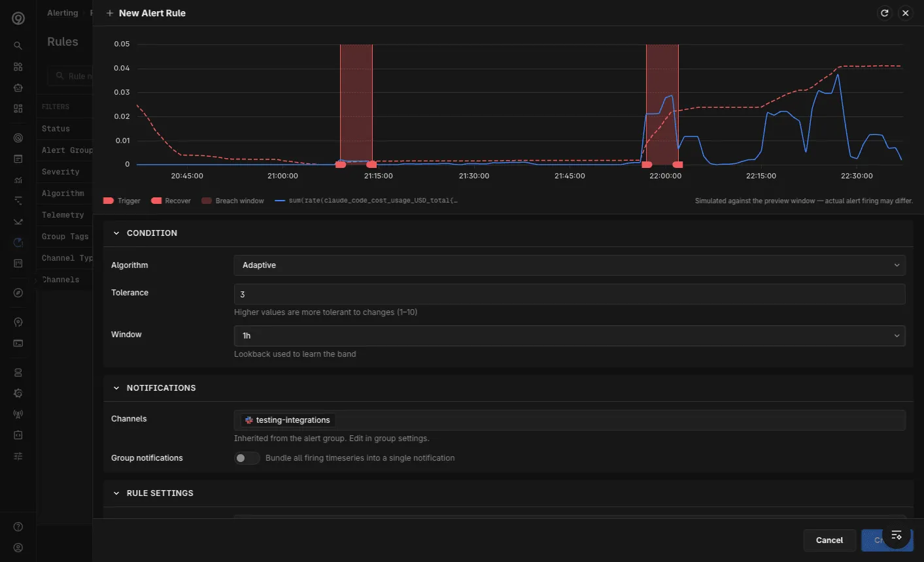
Task: Open the Window dropdown showing 1h
Action: 570,336
